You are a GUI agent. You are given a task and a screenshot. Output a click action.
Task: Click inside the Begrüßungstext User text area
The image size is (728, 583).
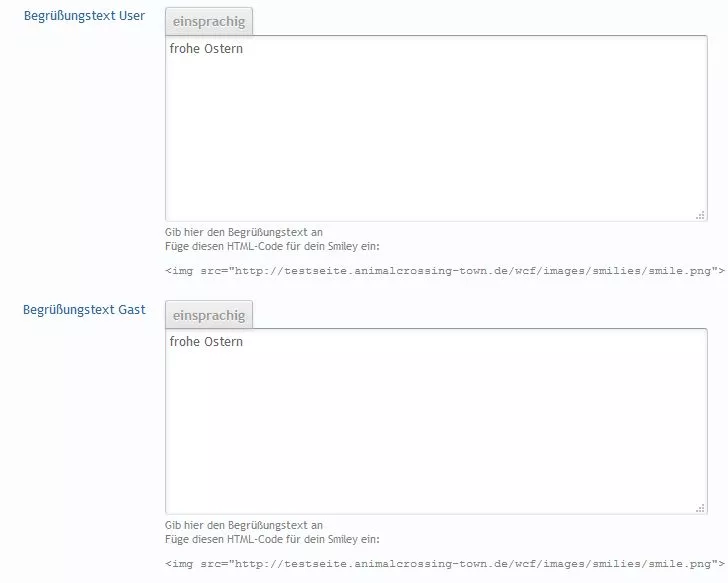436,129
